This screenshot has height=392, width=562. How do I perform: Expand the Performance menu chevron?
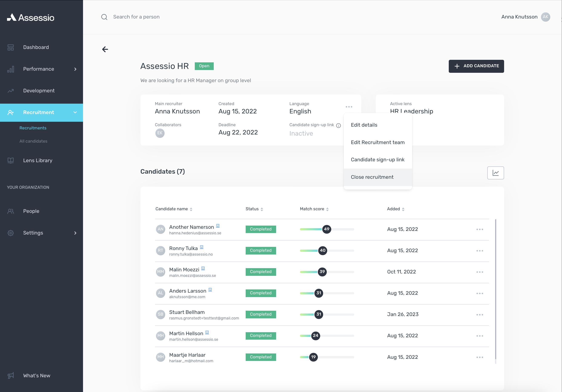point(75,69)
